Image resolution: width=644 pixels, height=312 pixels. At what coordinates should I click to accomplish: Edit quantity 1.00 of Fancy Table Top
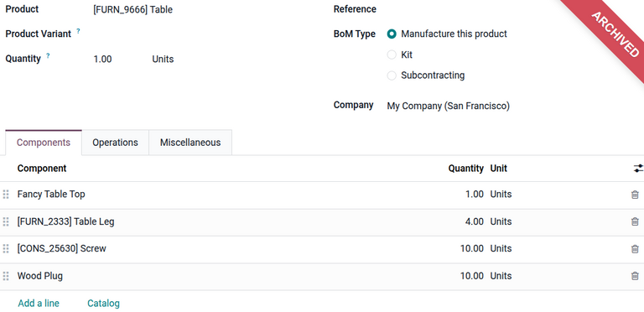[475, 195]
